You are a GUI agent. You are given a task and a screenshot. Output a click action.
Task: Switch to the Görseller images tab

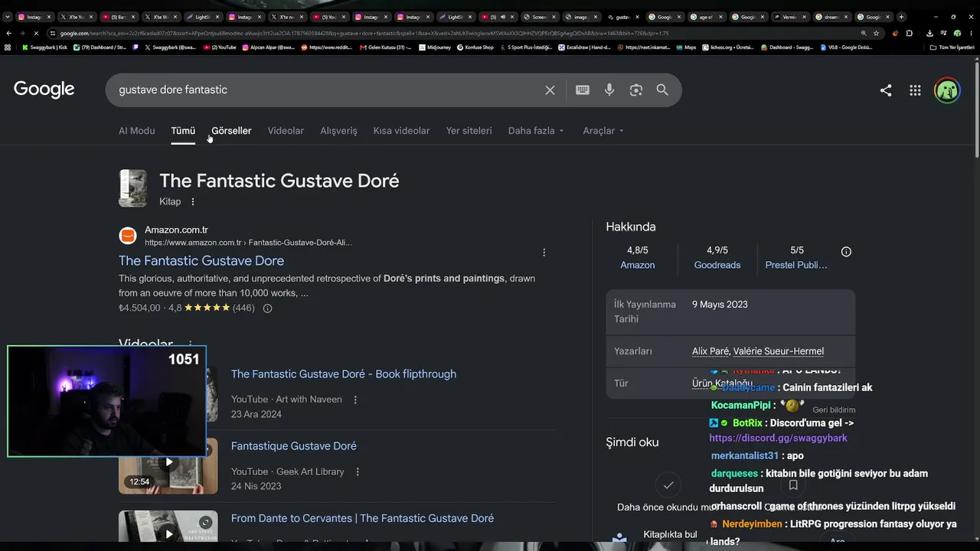231,131
